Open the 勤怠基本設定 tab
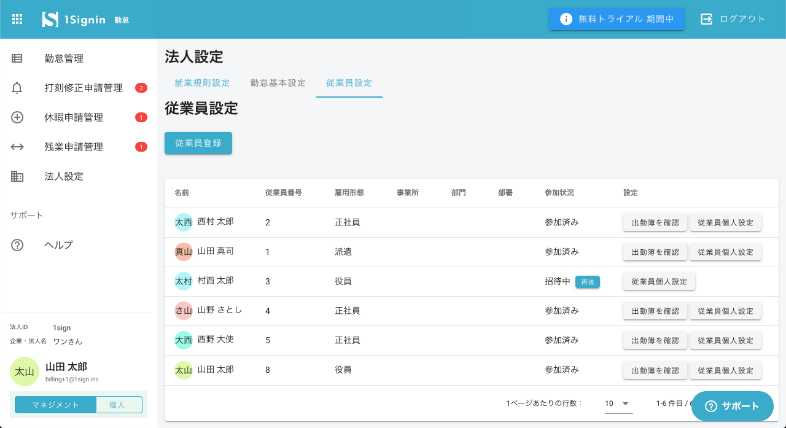786x428 pixels. [277, 83]
